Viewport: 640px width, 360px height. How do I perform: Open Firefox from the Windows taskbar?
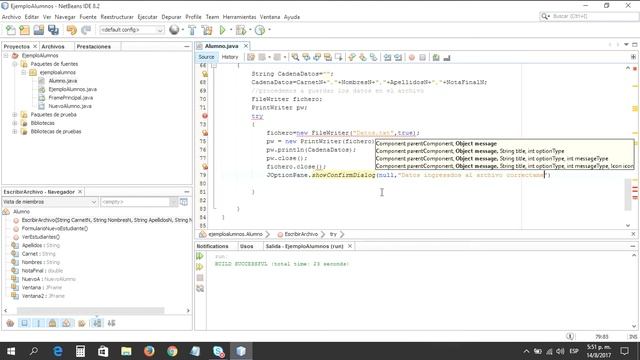[x=149, y=351]
